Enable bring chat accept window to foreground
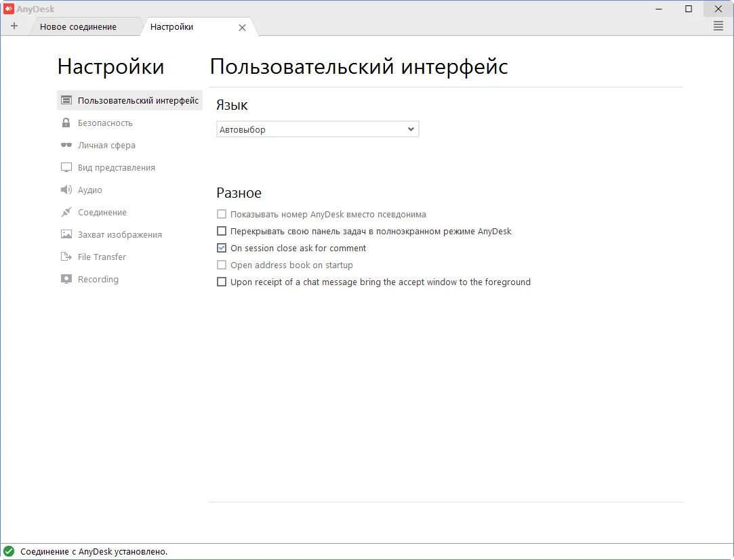 pos(222,282)
